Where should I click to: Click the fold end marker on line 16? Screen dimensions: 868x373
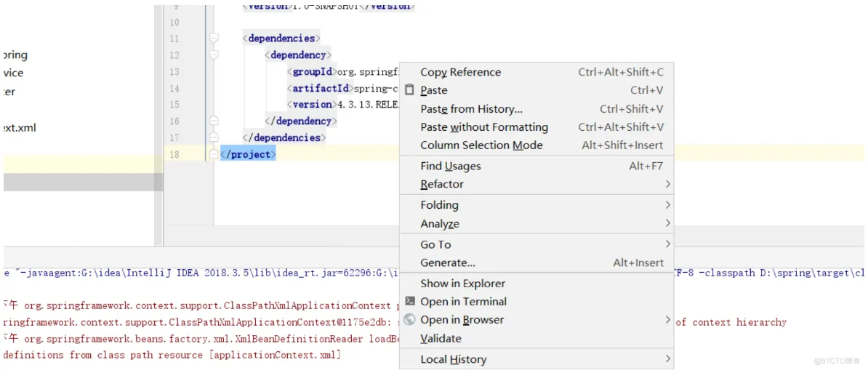coord(214,121)
